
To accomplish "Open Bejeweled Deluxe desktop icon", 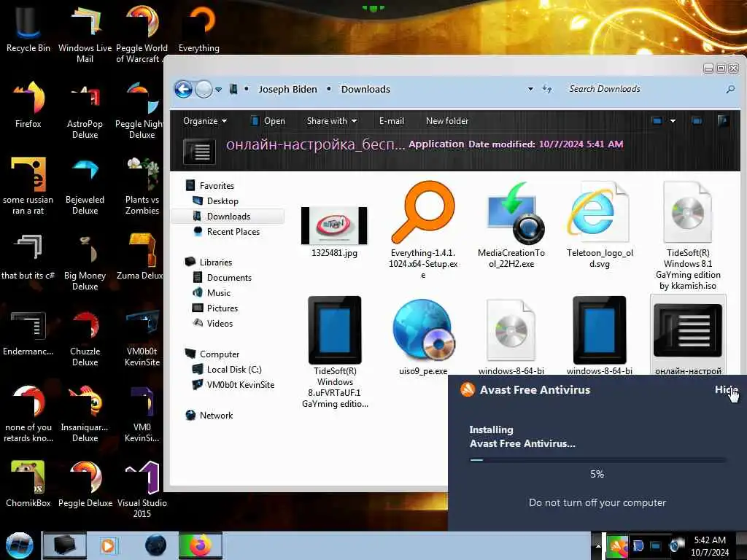I will 85,186.
